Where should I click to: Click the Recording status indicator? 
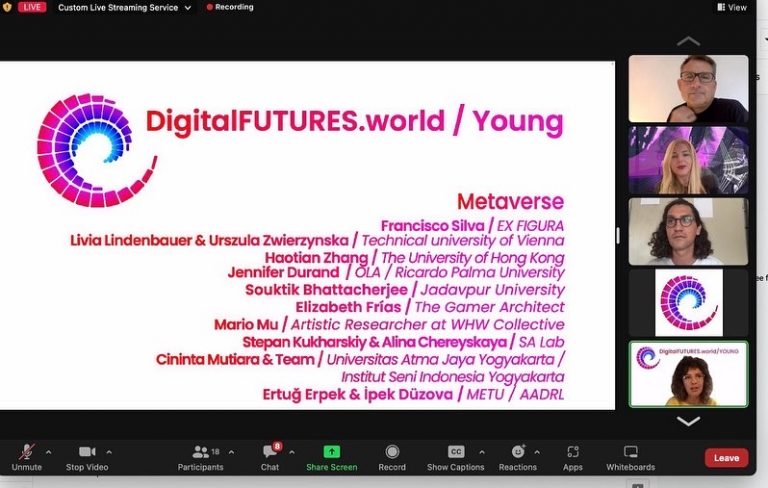(230, 7)
